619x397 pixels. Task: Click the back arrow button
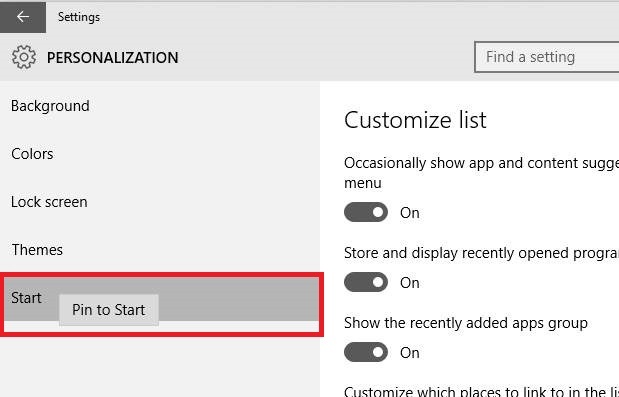coord(23,17)
